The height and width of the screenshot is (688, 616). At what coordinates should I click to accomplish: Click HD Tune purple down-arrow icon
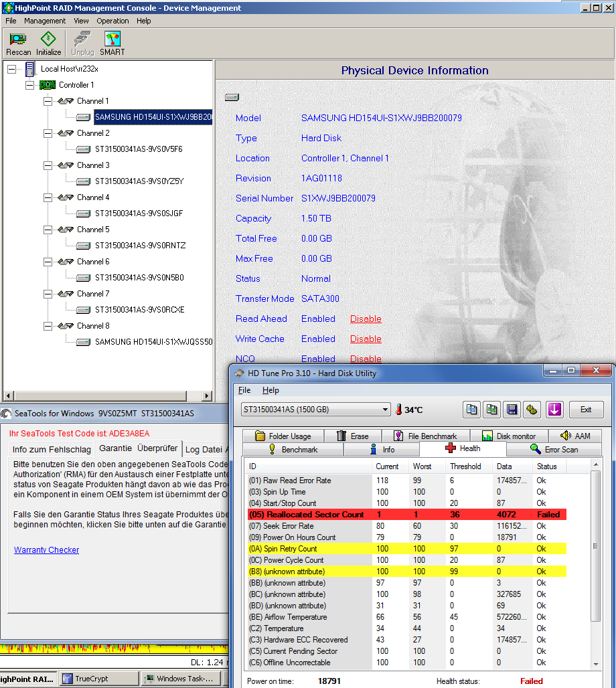tap(554, 410)
